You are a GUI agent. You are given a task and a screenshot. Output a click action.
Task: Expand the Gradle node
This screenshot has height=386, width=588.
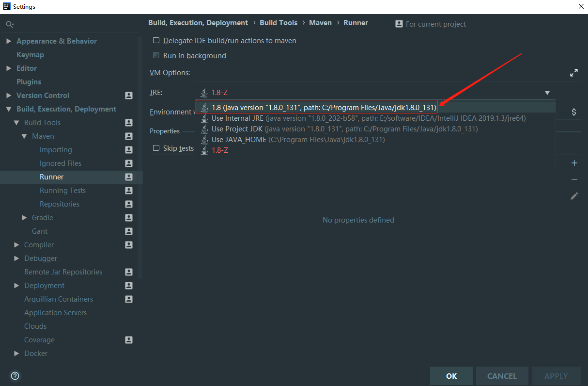coord(24,218)
